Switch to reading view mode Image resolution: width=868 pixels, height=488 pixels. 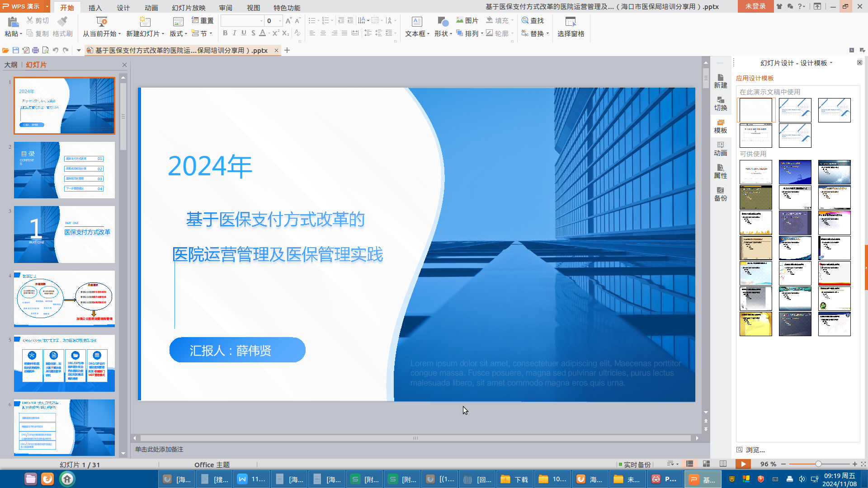723,464
